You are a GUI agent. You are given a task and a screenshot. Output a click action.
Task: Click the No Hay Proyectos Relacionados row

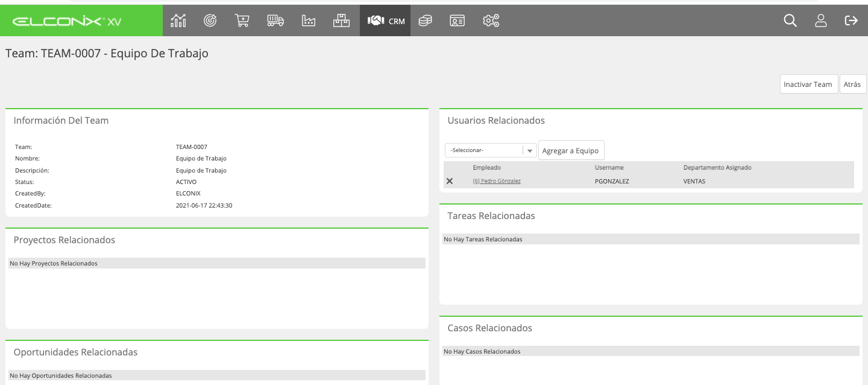point(217,263)
